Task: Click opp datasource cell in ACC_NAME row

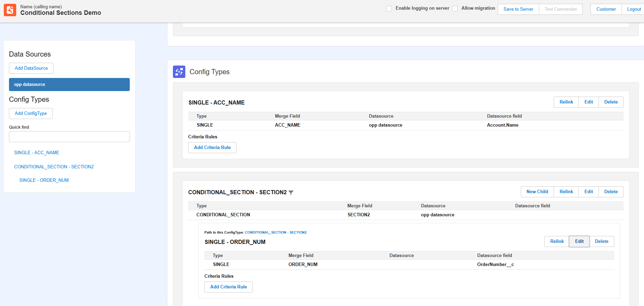Action: pos(386,125)
